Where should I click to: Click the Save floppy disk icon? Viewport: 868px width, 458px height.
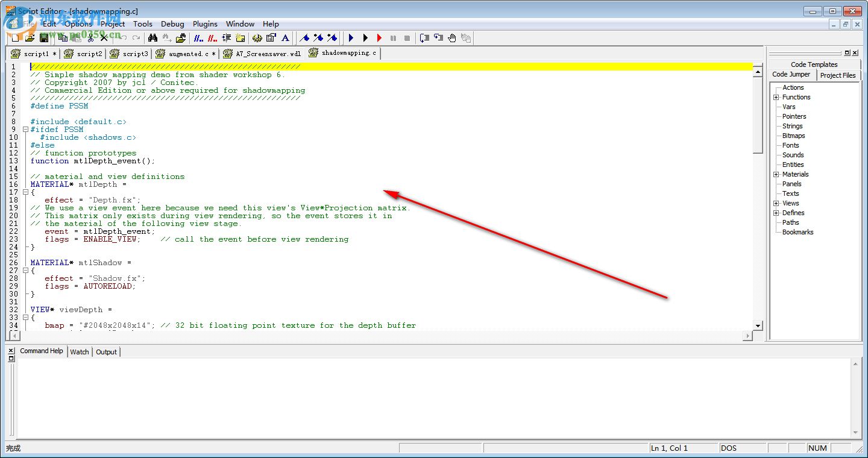pyautogui.click(x=43, y=38)
